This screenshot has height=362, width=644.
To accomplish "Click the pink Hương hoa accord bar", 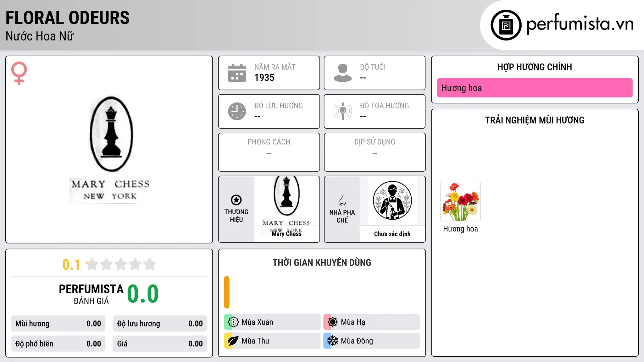I will [535, 88].
